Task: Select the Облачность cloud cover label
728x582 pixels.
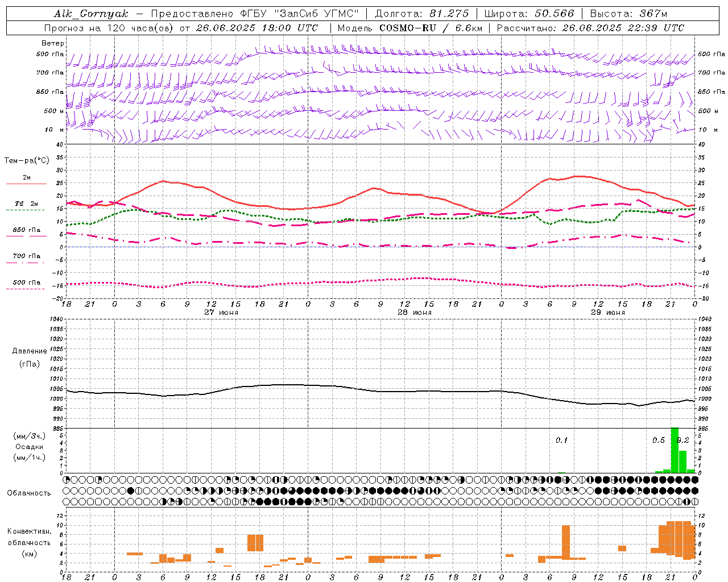Action: tap(29, 493)
